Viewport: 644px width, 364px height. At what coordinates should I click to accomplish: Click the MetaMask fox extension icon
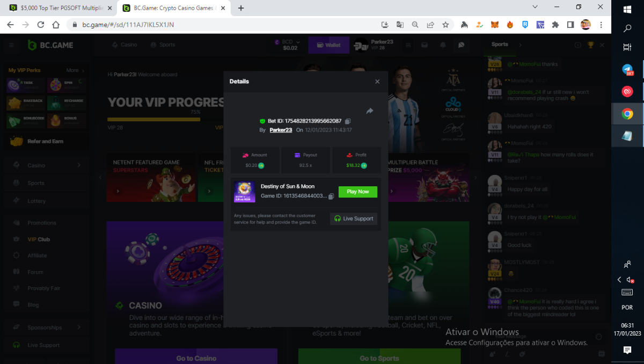[x=495, y=25]
